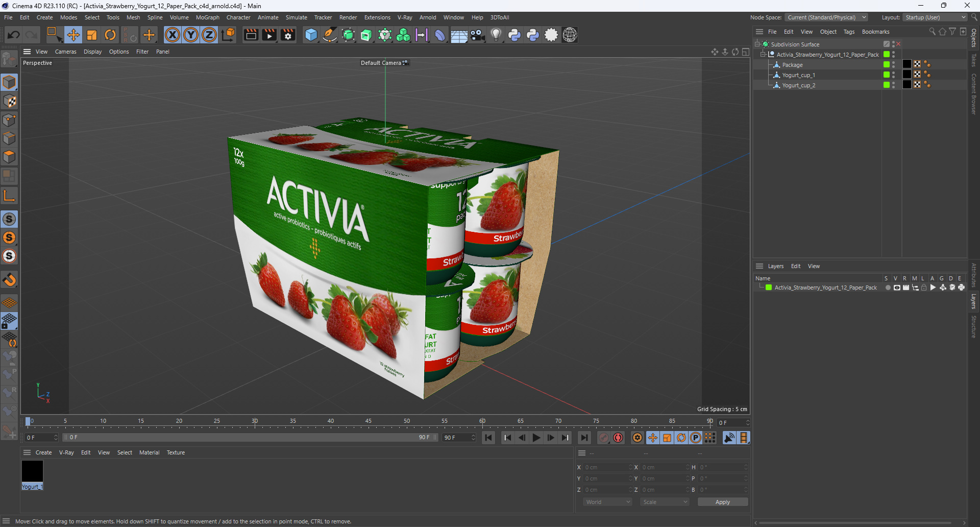
Task: Open the material manager Texture menu
Action: [176, 452]
